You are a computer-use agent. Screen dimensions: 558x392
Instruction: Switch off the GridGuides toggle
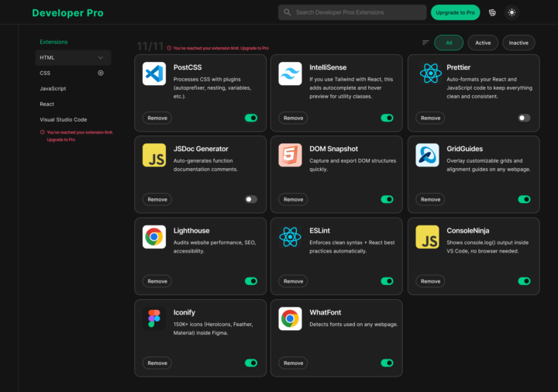(524, 199)
